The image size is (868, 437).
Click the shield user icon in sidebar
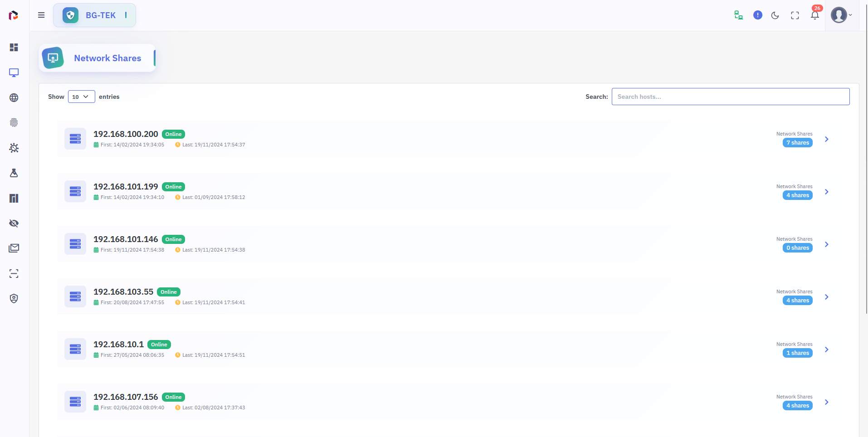pos(14,298)
